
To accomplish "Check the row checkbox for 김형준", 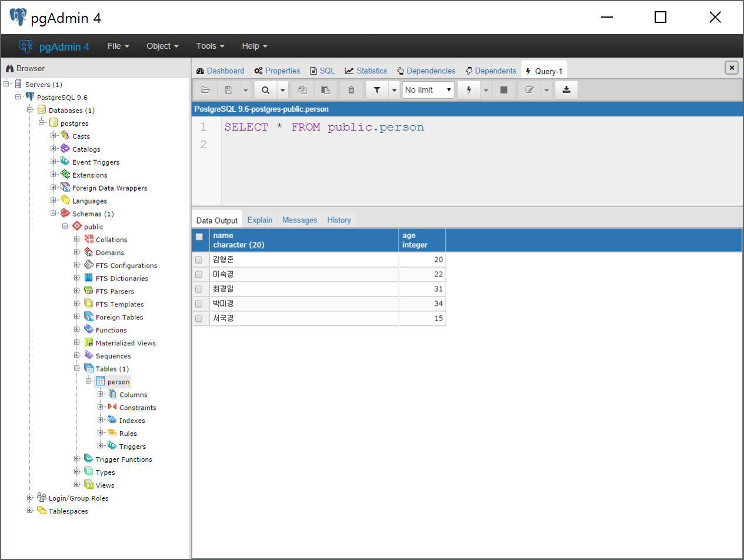I will (199, 259).
